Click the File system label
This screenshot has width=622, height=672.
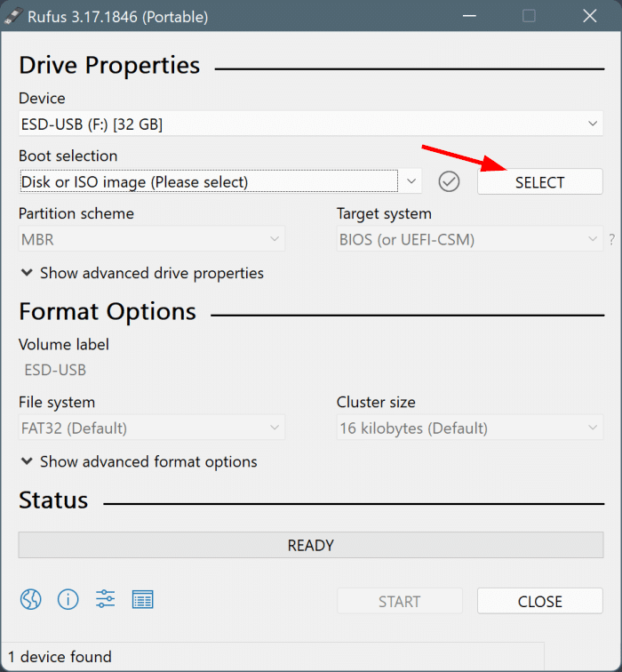(x=57, y=403)
